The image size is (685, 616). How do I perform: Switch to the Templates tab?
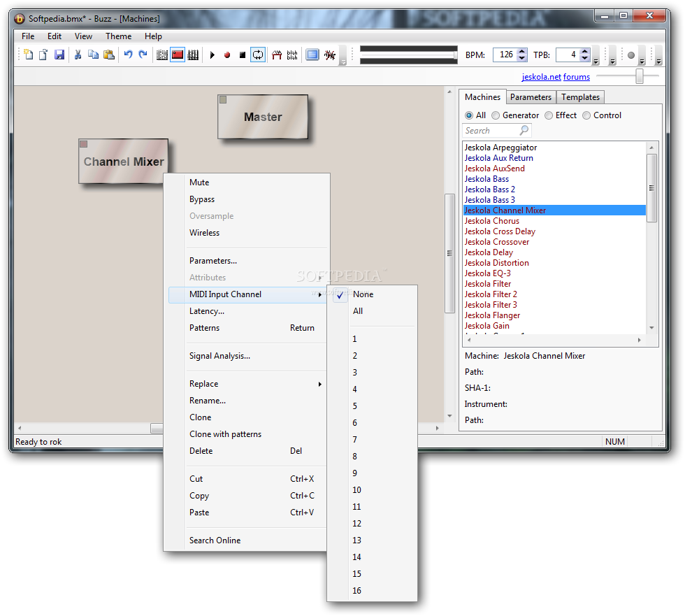tap(580, 97)
